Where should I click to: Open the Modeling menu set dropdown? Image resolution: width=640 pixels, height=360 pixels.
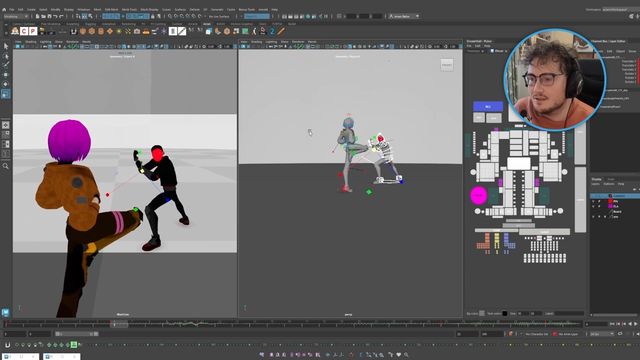pyautogui.click(x=16, y=16)
